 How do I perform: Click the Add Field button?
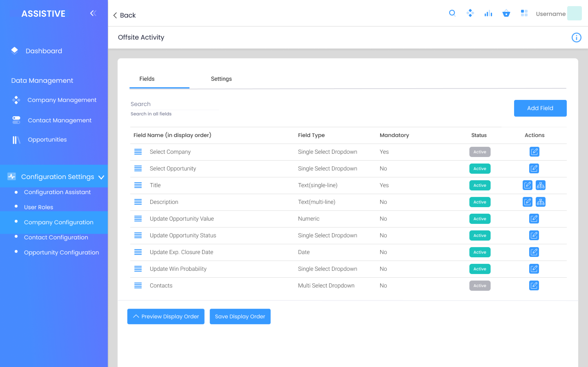coord(540,108)
